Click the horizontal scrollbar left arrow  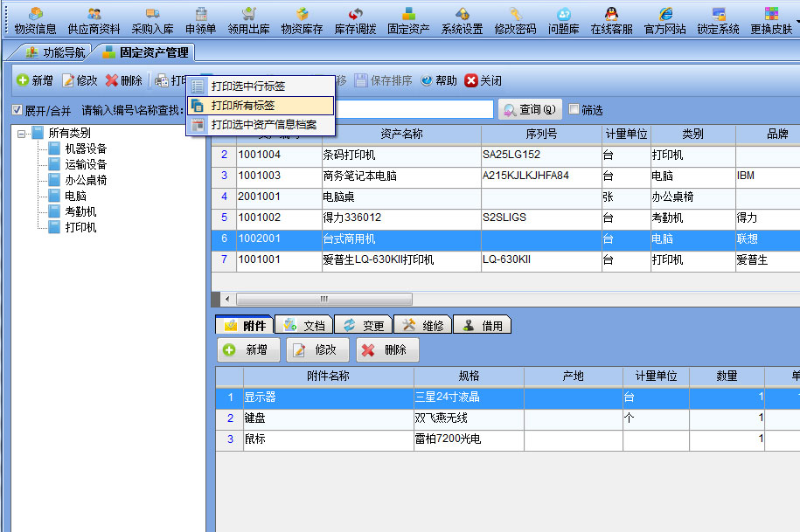click(227, 299)
